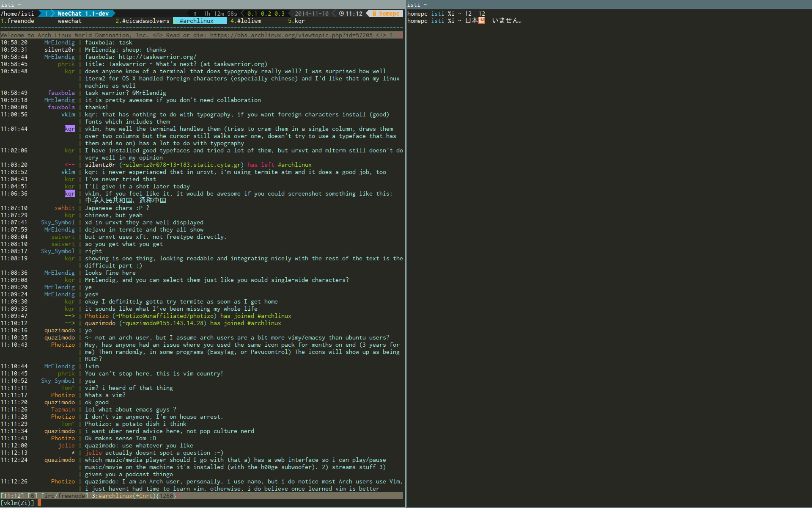Click the phrik nick at 10:58:45
This screenshot has width=812, height=508.
coord(66,64)
